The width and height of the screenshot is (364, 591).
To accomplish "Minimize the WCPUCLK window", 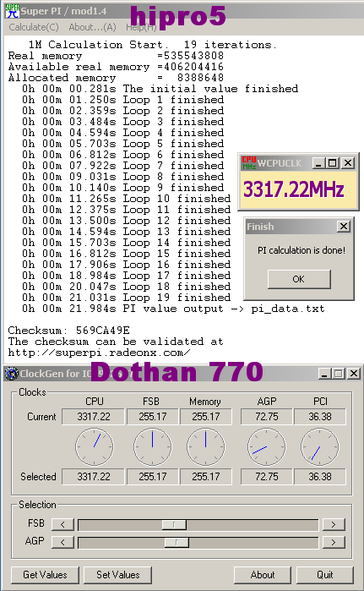I will click(x=319, y=163).
